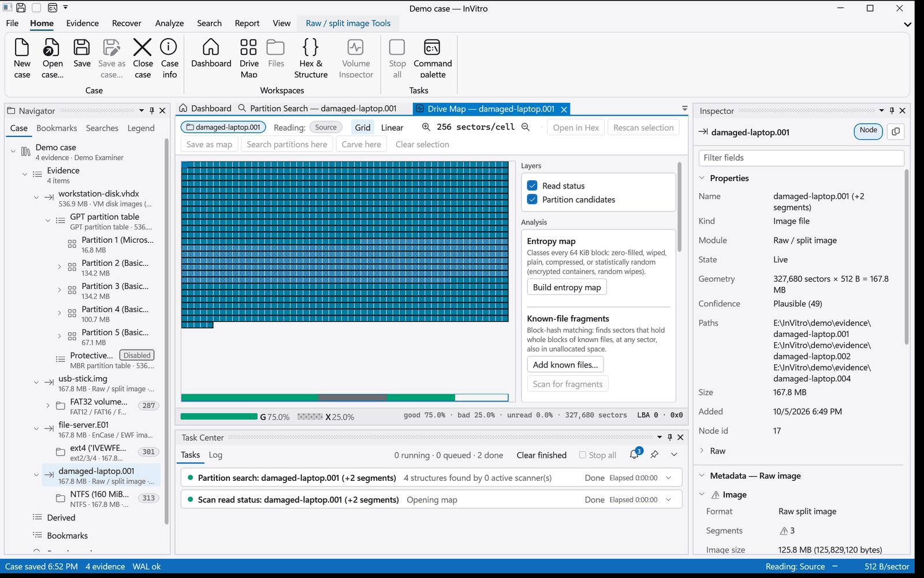924x578 pixels.
Task: Open case with the Open case icon
Action: point(52,58)
